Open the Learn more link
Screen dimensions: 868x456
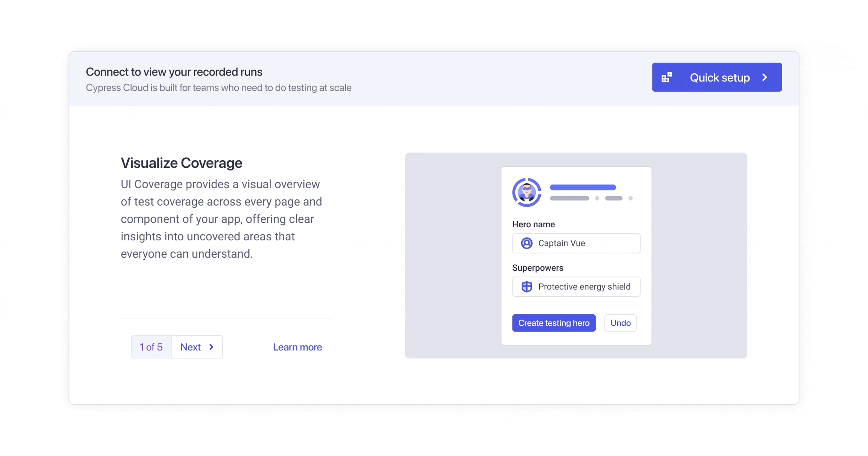[x=297, y=347]
